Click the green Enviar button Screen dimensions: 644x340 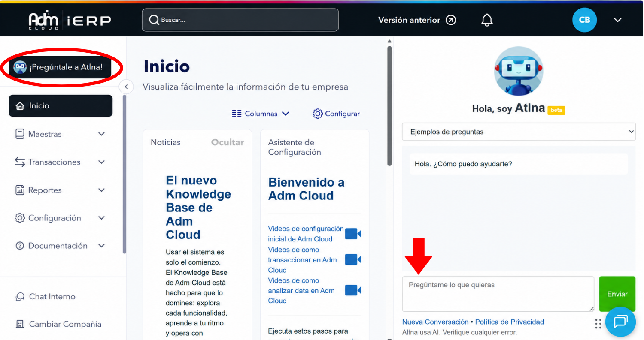click(617, 294)
